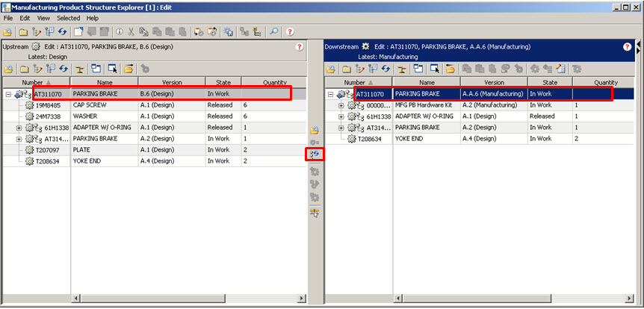Click the pencil edit-structure icon in the Upstream toolbar
Image resolution: width=644 pixels, height=309 pixels.
click(37, 69)
